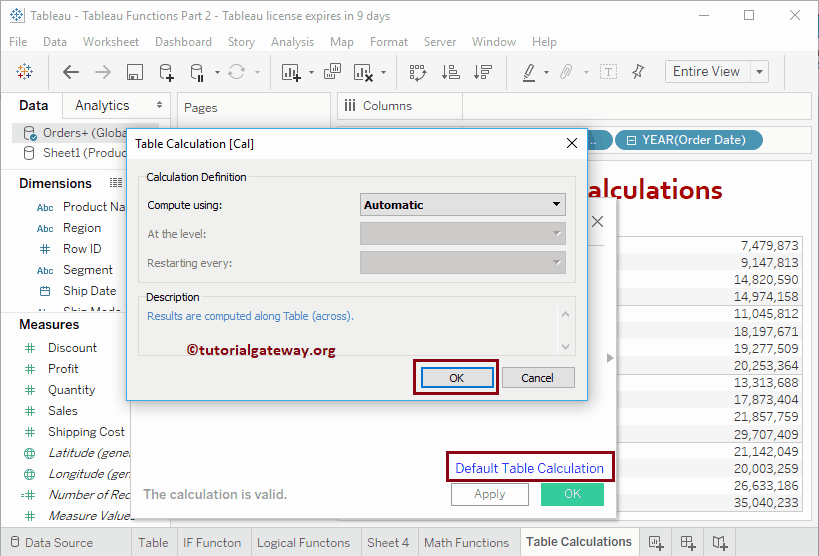Close the calculation editor with its X
This screenshot has width=819, height=556.
(598, 222)
